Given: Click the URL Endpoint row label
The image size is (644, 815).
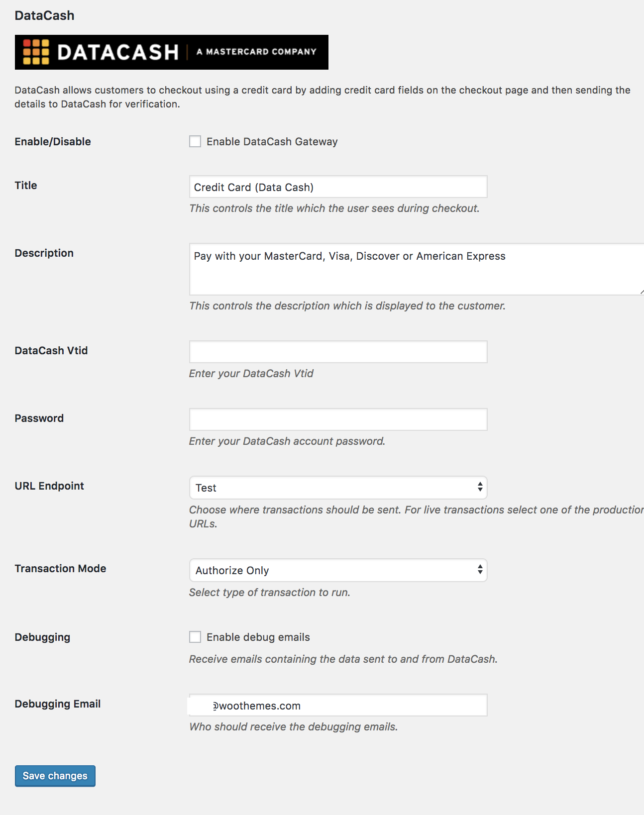Looking at the screenshot, I should coord(49,486).
